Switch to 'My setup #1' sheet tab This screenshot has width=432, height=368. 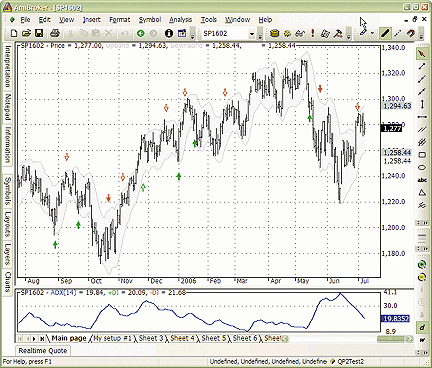coord(112,338)
